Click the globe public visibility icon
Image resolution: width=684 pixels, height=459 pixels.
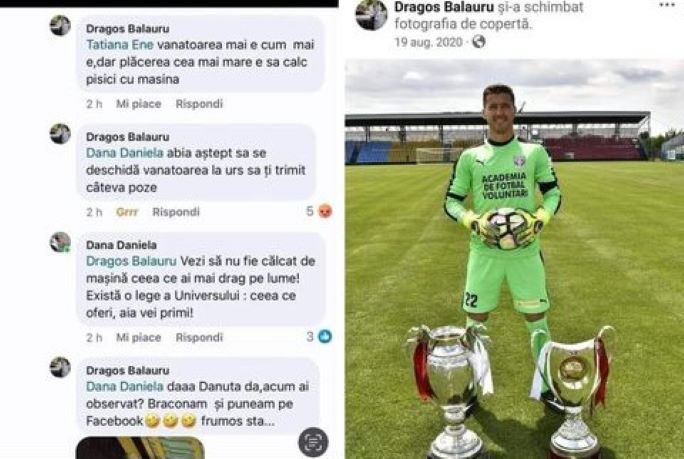[479, 42]
